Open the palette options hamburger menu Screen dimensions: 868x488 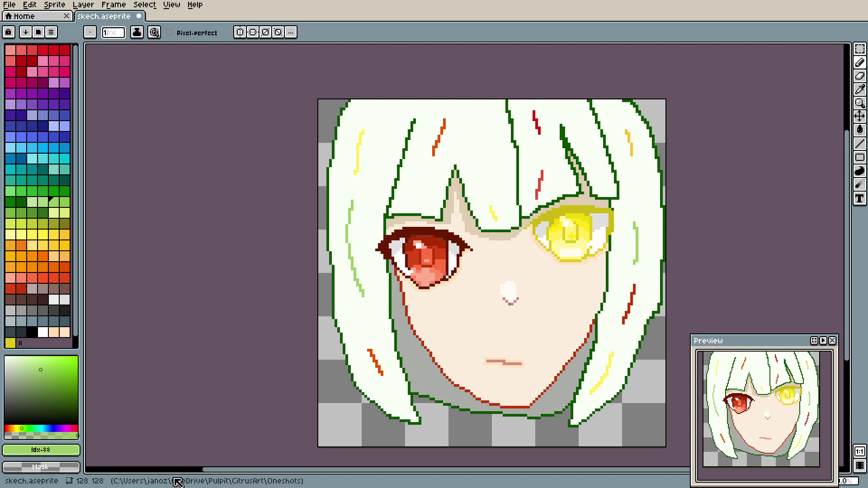coord(51,32)
